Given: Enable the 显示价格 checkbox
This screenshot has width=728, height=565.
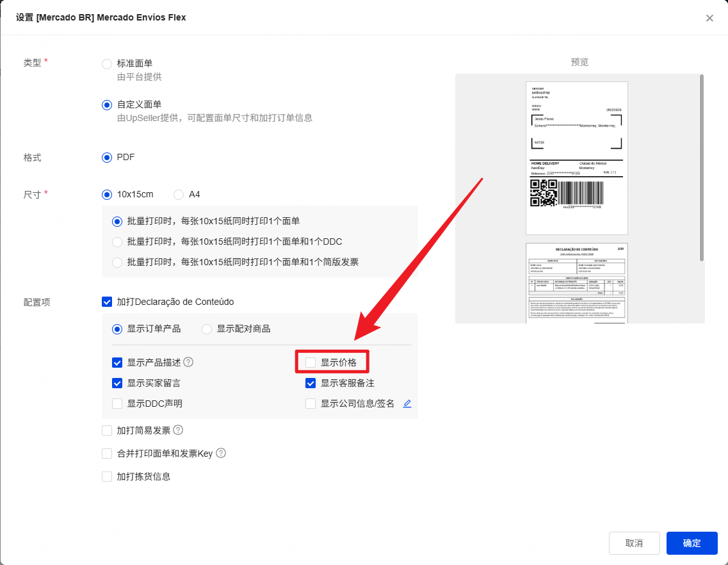Looking at the screenshot, I should click(311, 363).
